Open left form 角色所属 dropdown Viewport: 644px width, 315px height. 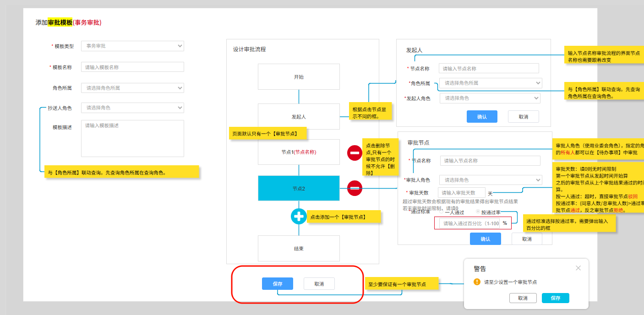(132, 88)
